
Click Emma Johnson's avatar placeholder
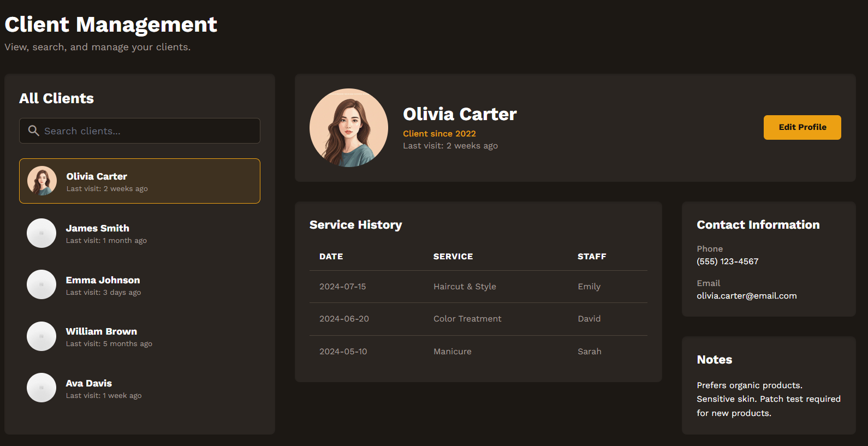coord(41,284)
